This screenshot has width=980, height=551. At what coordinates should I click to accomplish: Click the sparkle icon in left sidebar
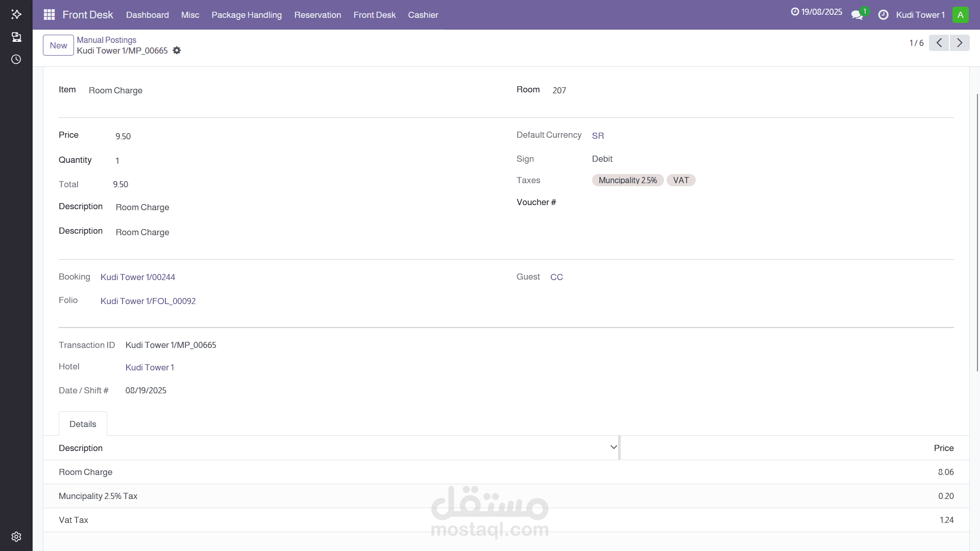(16, 14)
